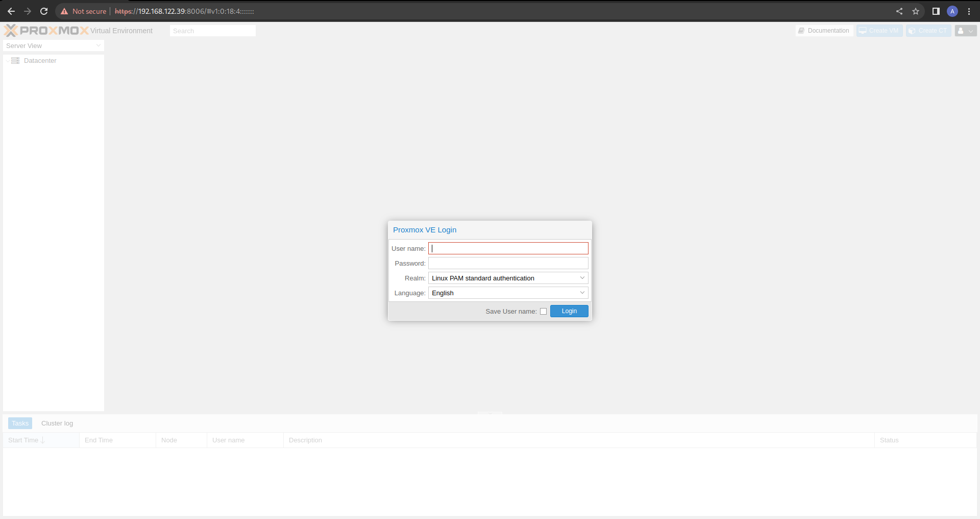Focus the Password field
Screen dimensions: 980x519
[x=508, y=263]
